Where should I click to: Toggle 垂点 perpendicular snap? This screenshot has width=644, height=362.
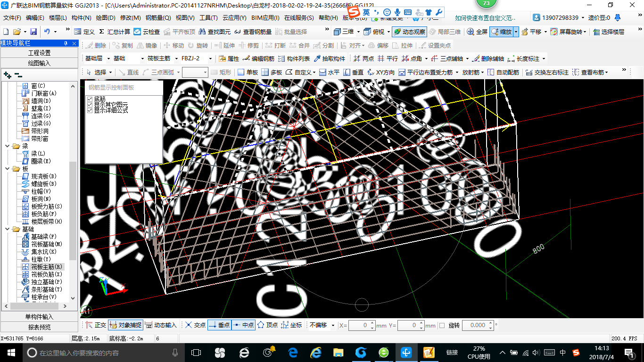tap(219, 325)
